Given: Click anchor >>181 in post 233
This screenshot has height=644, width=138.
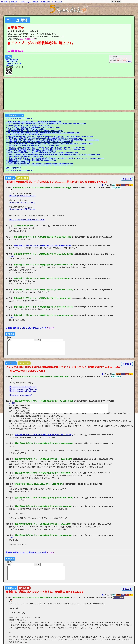Looking at the screenshot, I should [x=12, y=403].
